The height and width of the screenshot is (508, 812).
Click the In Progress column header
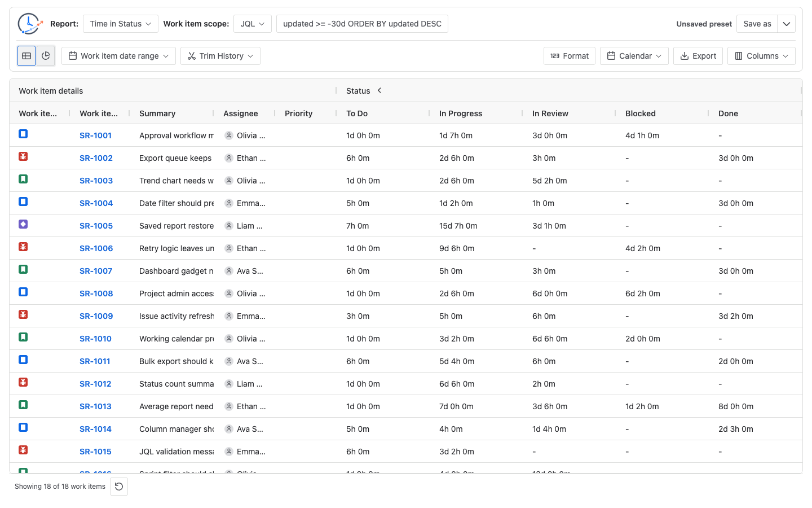click(x=461, y=113)
